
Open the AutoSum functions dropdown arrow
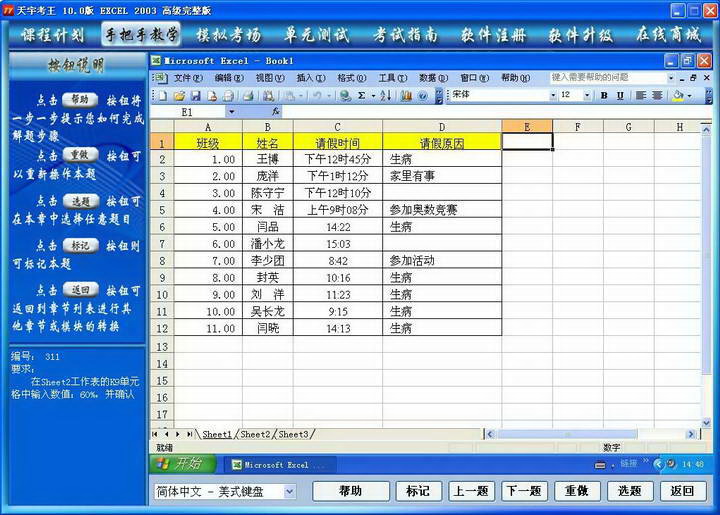(x=373, y=95)
